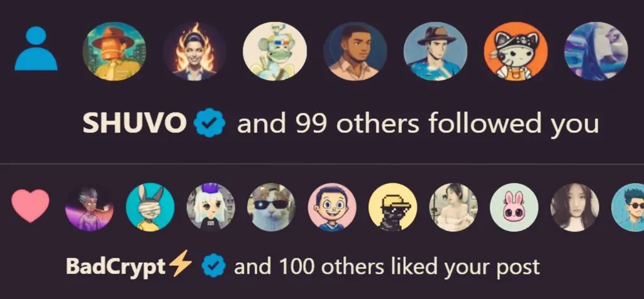644x299 pixels.
Task: Click the pink heart like icon
Action: click(30, 206)
